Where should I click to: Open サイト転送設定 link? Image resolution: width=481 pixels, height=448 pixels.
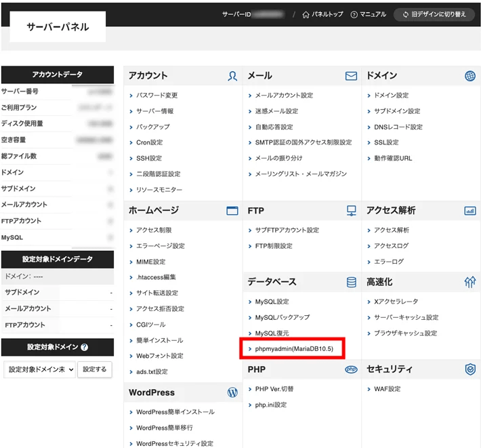click(157, 293)
